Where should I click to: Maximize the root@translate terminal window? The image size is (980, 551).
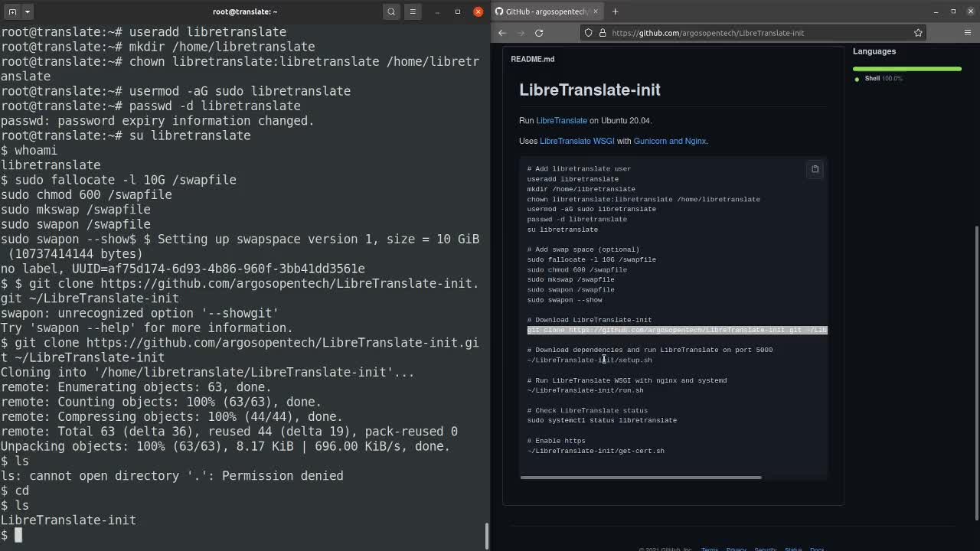coord(458,11)
